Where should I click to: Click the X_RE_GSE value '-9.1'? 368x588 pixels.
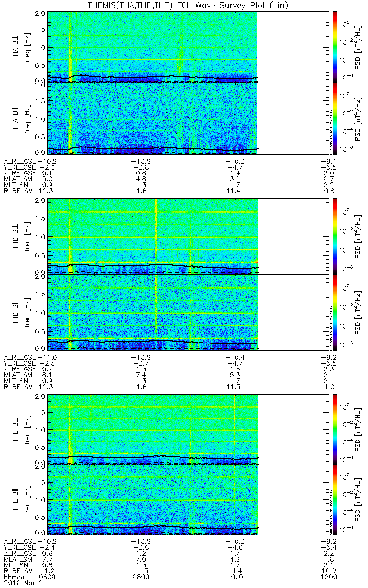[328, 161]
